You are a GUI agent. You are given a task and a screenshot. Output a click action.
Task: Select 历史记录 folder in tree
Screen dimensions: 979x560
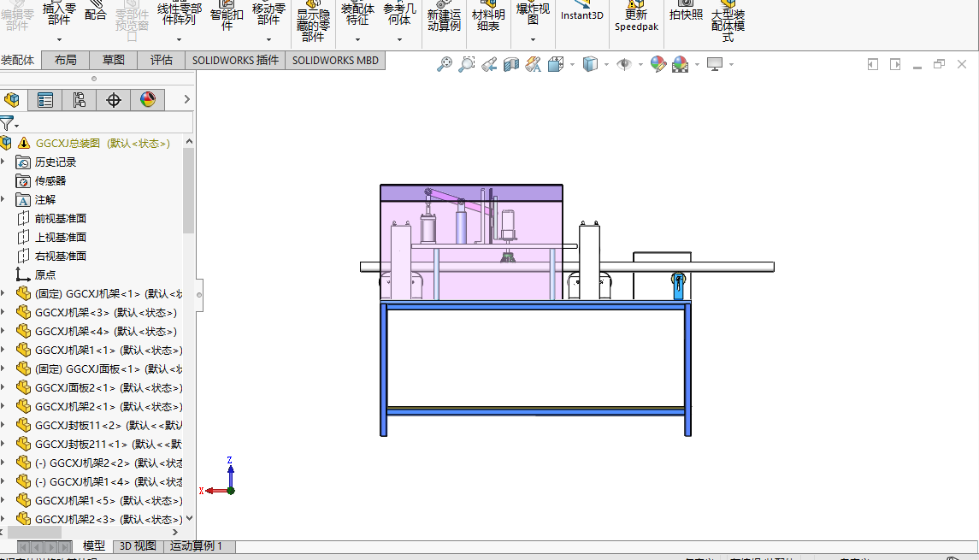coord(56,162)
